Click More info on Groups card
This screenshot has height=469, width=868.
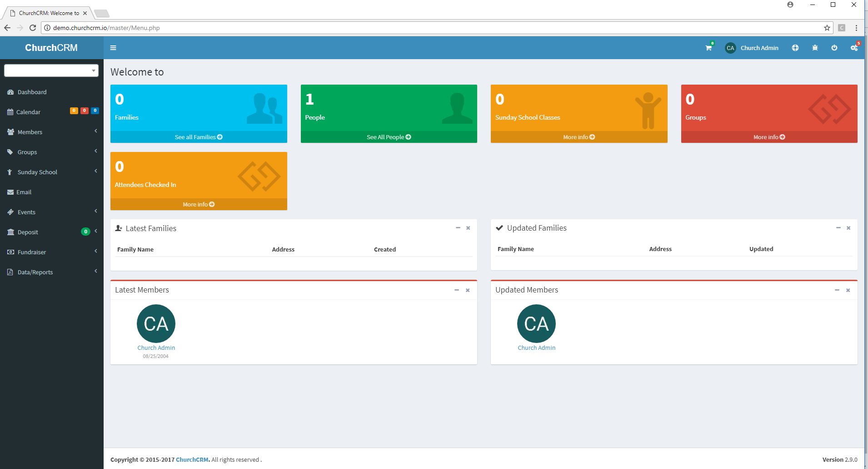point(769,137)
